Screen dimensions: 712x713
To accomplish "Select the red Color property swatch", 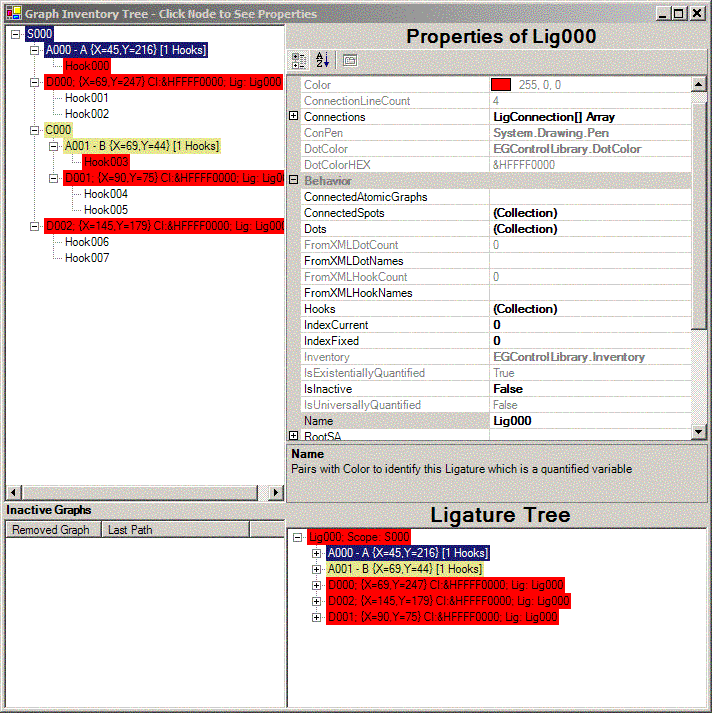I will [x=501, y=85].
